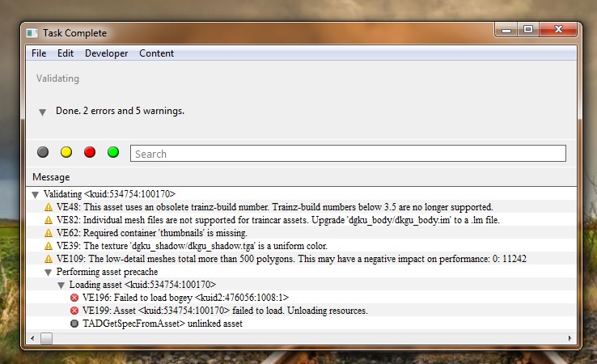The width and height of the screenshot is (597, 364).
Task: Click the VE109 warning triangle icon
Action: point(49,259)
